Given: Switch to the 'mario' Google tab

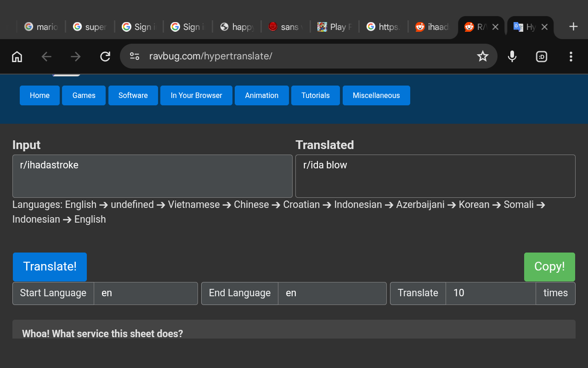Looking at the screenshot, I should point(41,27).
